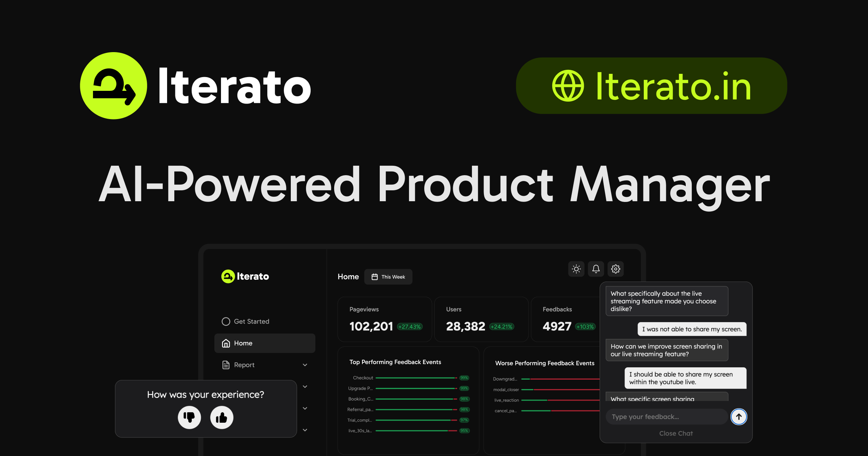Open the Report sidebar item
Viewport: 868px width, 456px height.
coord(265,365)
